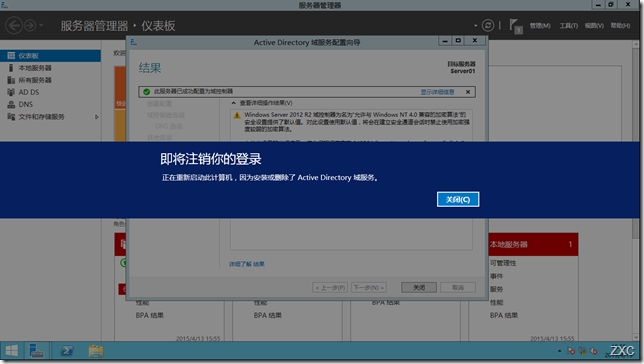Launch PowerShell from the taskbar
644x364 pixels.
(67, 351)
